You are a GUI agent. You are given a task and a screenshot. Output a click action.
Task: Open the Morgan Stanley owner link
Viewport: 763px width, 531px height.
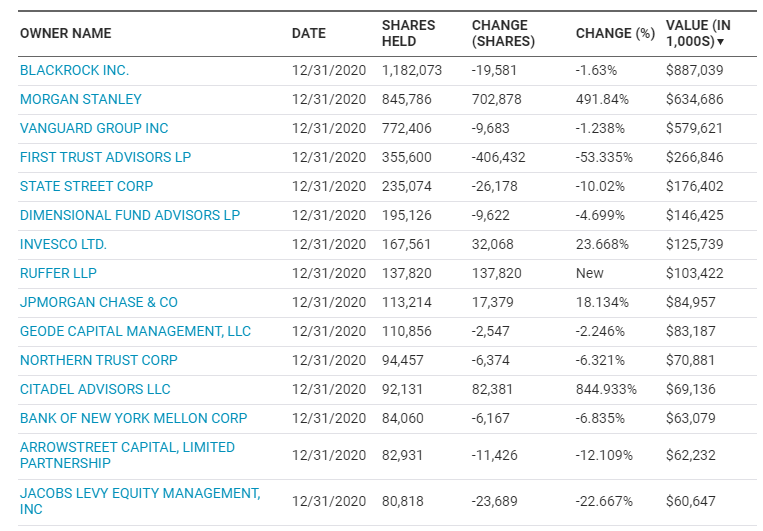point(80,99)
